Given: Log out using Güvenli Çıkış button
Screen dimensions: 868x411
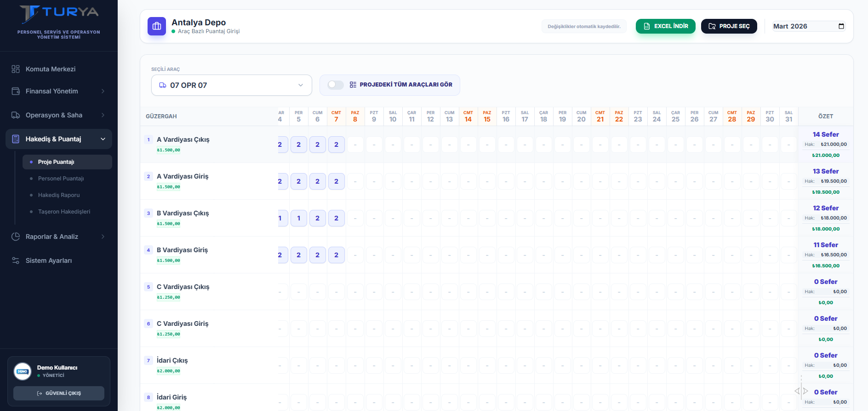Looking at the screenshot, I should tap(59, 393).
